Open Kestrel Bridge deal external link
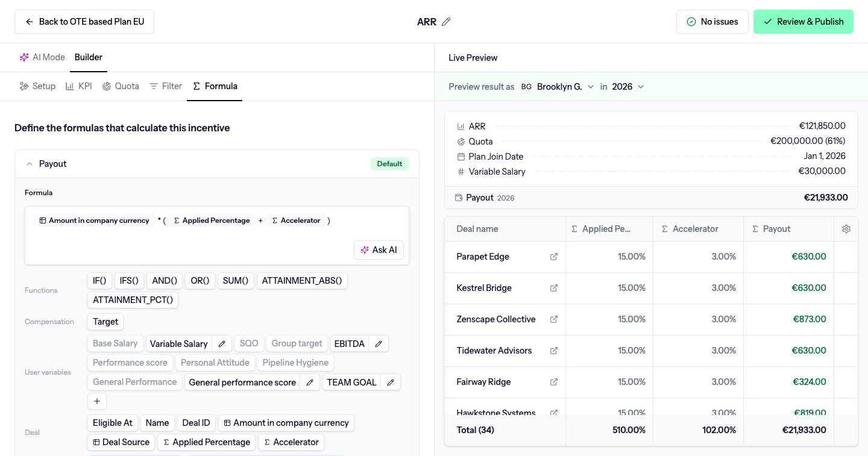The height and width of the screenshot is (456, 868). tap(554, 288)
